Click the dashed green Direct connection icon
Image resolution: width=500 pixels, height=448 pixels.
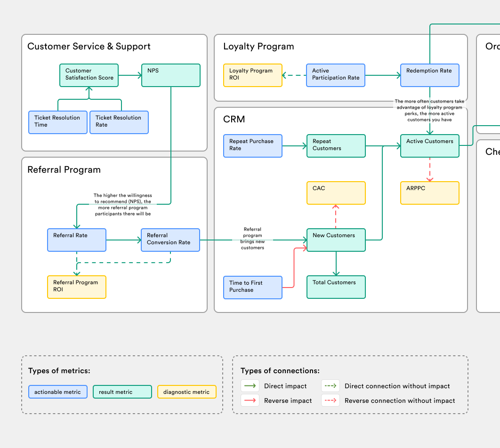331,386
